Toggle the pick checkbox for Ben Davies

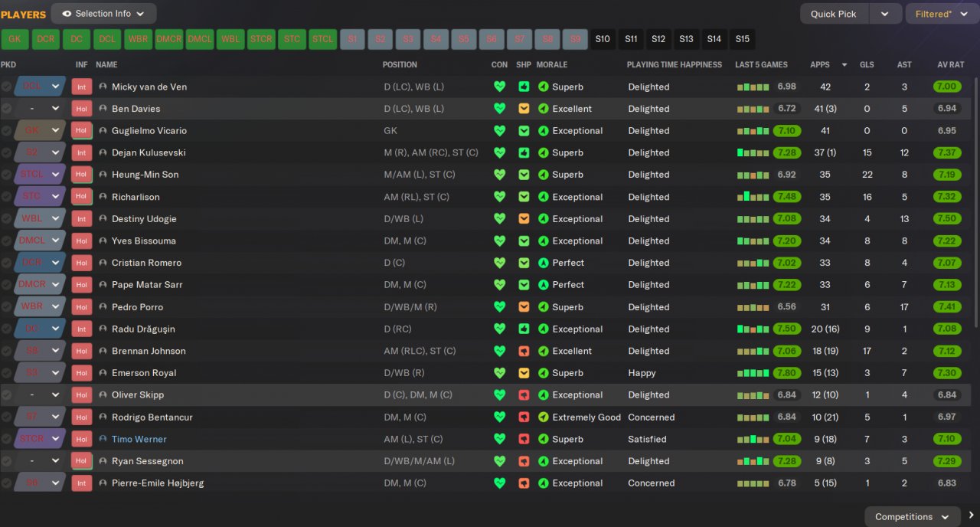6,109
